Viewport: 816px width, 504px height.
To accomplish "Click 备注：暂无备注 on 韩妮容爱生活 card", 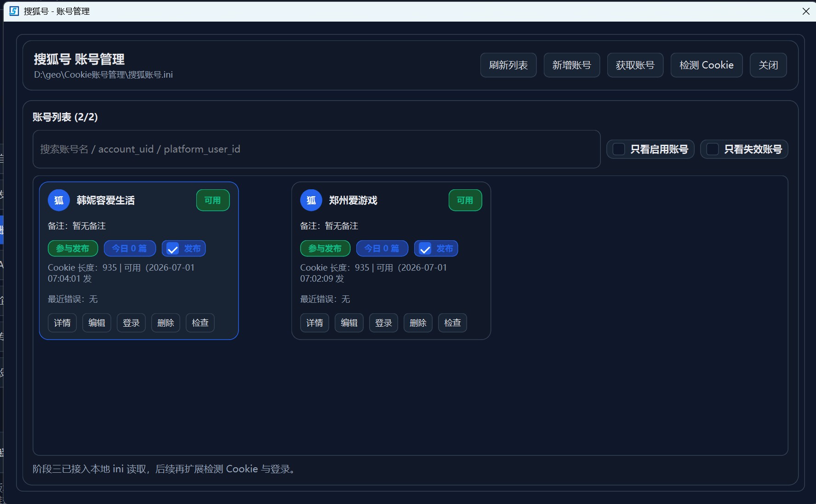I will click(77, 226).
